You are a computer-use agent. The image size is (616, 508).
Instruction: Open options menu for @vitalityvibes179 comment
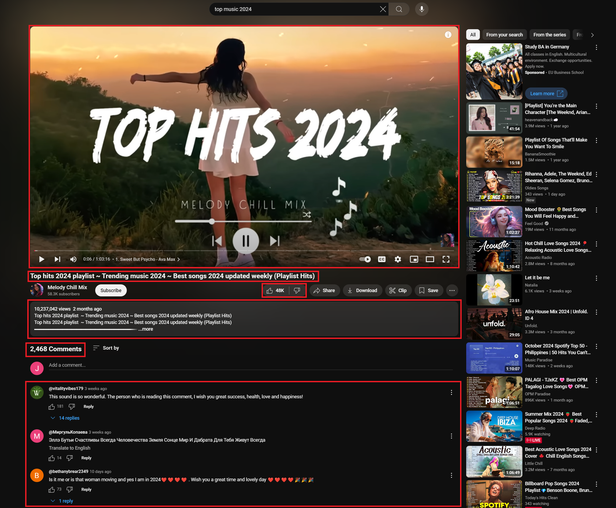451,392
